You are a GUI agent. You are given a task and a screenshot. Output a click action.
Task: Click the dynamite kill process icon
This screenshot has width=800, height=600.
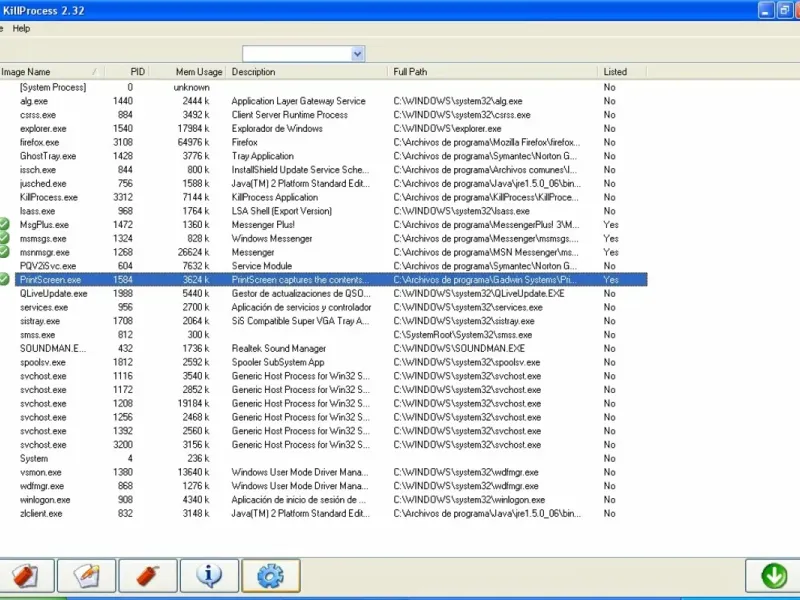tap(148, 576)
